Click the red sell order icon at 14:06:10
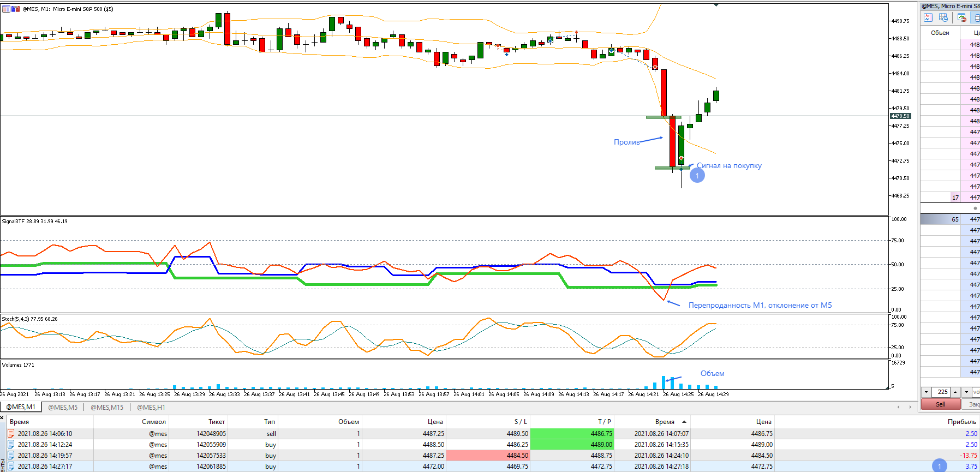980x472 pixels. coord(10,433)
